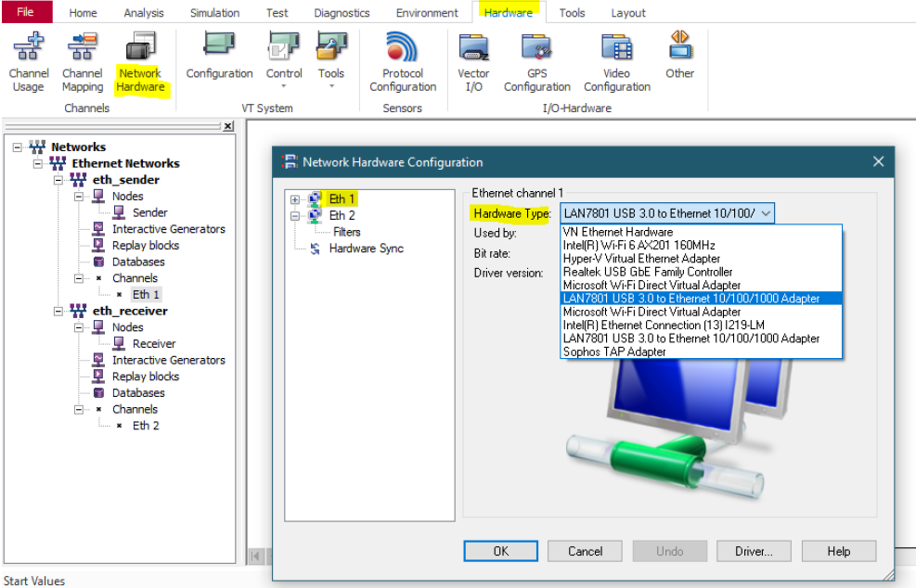Select Filters under Eth 2
Image resolution: width=916 pixels, height=588 pixels.
[347, 232]
